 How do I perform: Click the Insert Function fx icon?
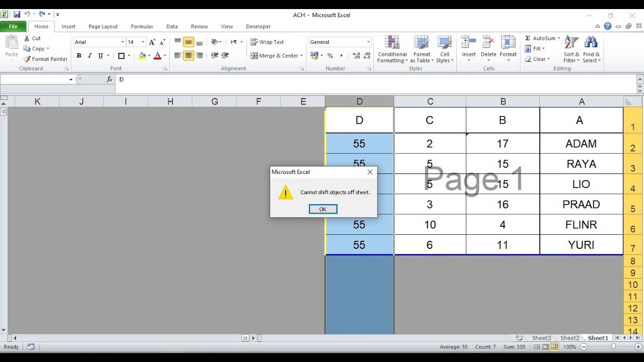[109, 79]
